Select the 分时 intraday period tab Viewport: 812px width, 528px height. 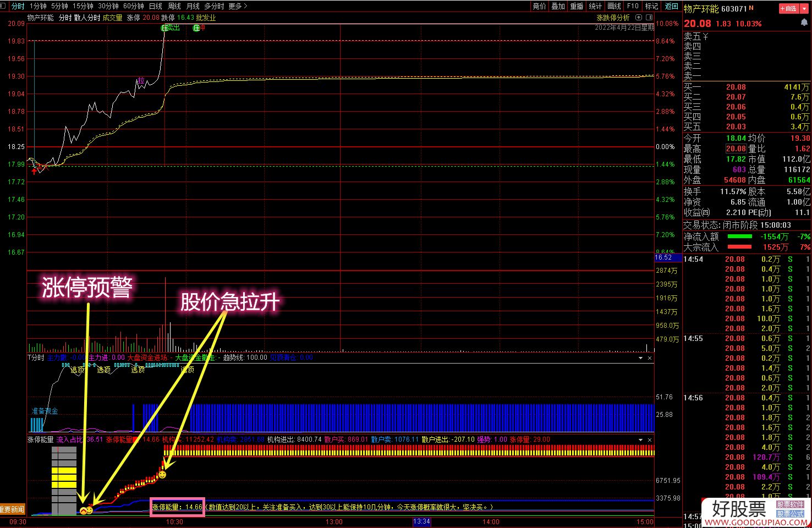coord(18,6)
